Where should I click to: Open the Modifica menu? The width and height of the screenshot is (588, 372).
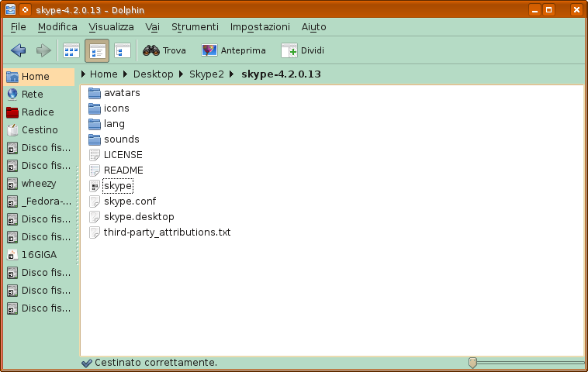[x=57, y=27]
